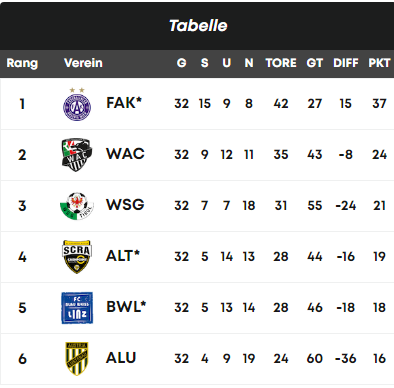
Task: Open the WAC team name link
Action: (x=125, y=154)
